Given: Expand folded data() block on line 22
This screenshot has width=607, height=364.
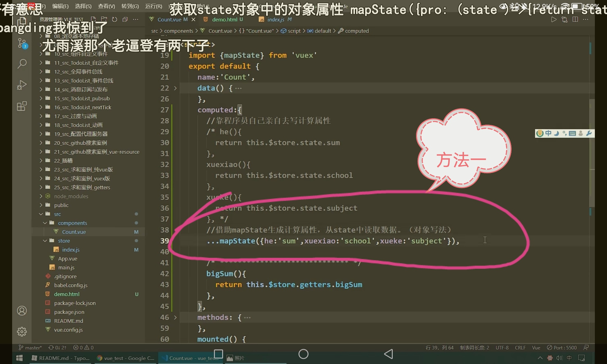Looking at the screenshot, I should [x=175, y=88].
